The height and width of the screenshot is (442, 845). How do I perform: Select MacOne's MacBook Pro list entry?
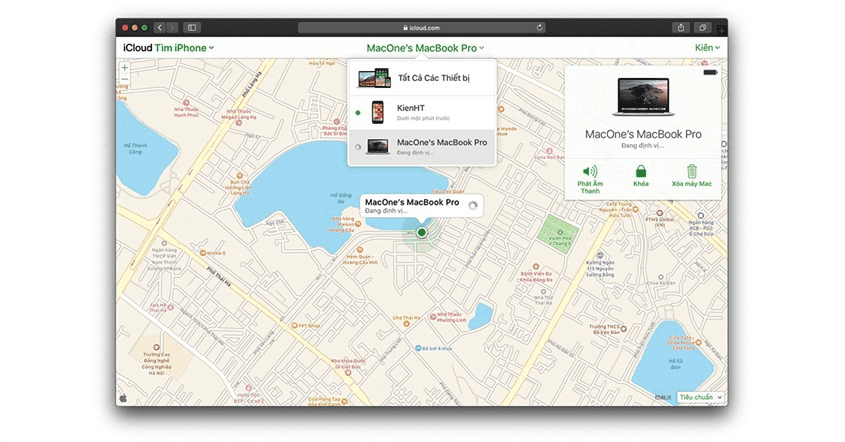click(x=422, y=146)
